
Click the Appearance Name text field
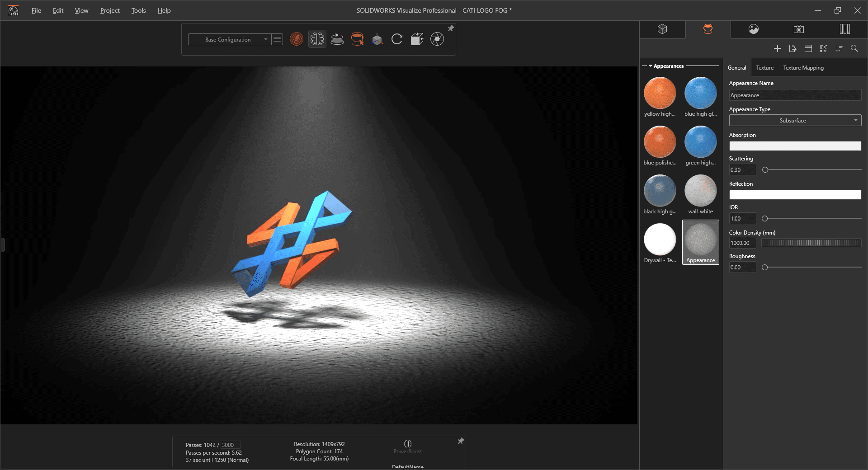tap(795, 95)
